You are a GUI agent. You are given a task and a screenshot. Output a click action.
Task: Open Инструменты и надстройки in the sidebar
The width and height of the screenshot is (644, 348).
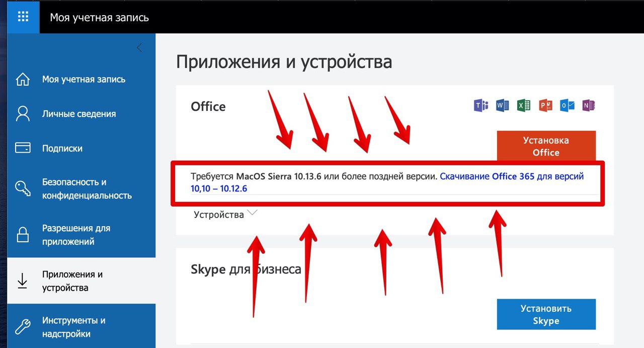[x=82, y=327]
